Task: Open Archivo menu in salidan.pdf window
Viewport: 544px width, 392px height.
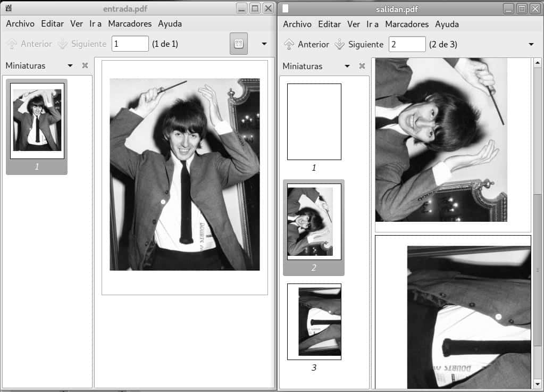Action: 297,24
